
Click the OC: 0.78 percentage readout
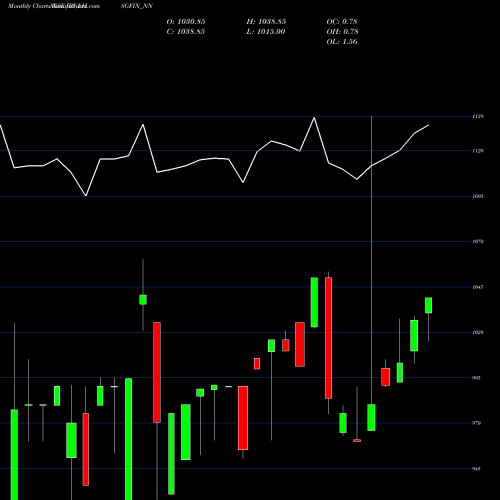click(342, 22)
